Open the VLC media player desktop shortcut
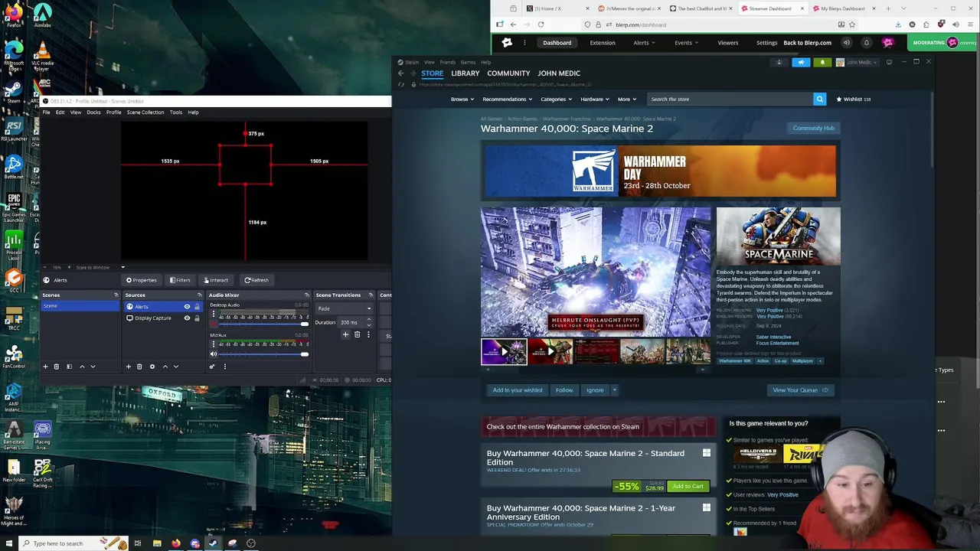 tap(42, 55)
